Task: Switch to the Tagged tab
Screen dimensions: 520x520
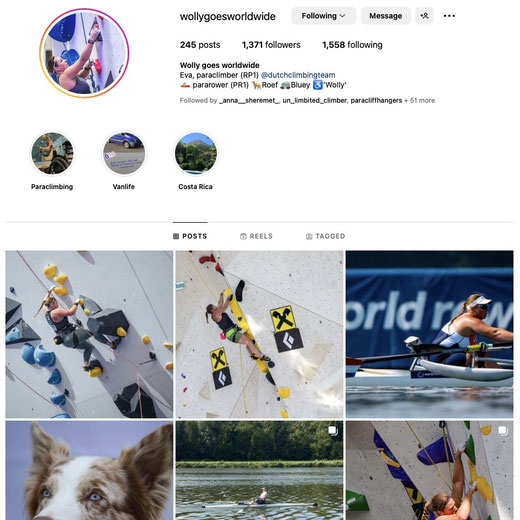Action: (x=325, y=236)
